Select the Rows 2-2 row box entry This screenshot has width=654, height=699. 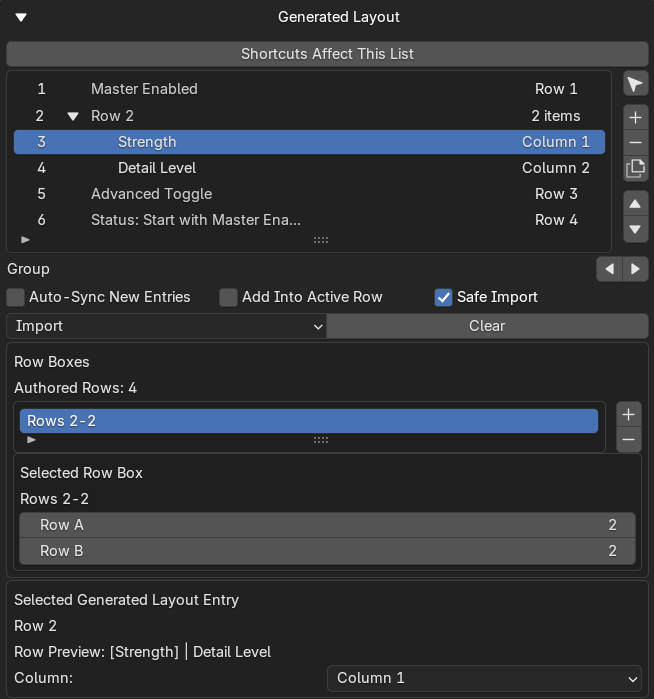click(309, 421)
